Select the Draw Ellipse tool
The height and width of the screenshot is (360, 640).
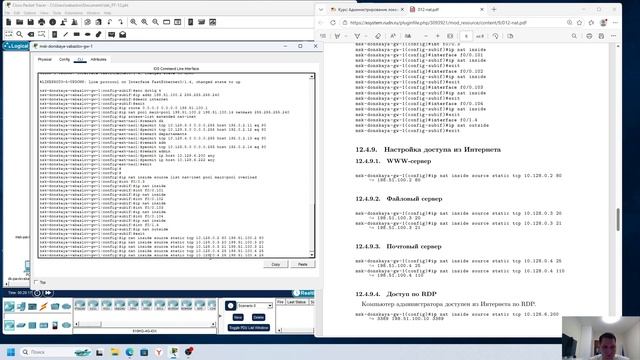[87, 35]
